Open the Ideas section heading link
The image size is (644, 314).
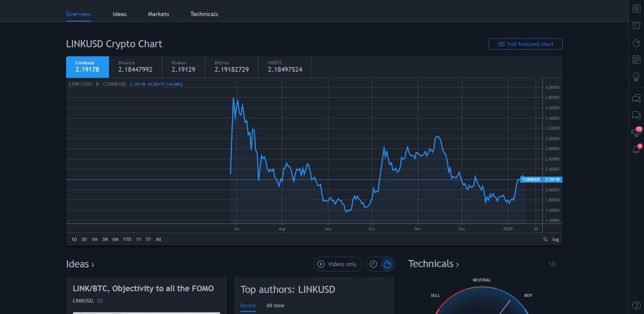80,264
